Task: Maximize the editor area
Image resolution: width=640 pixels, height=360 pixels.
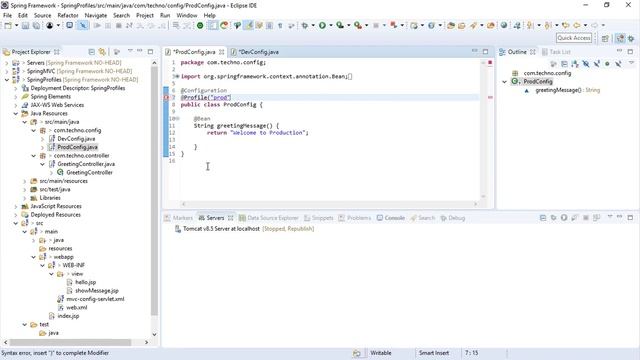Action: tap(485, 52)
